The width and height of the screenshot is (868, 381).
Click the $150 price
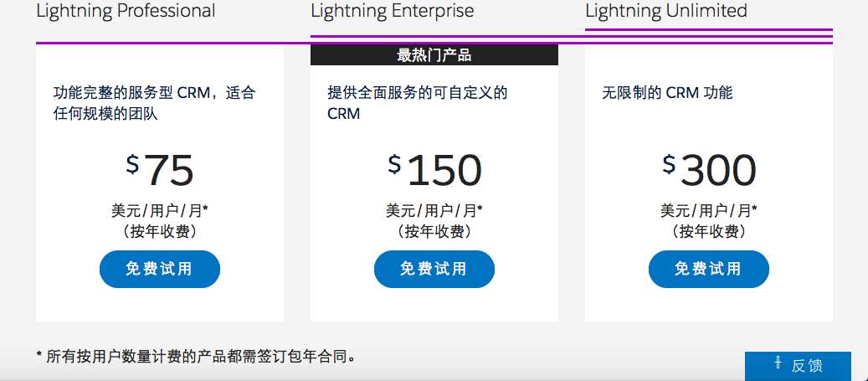pyautogui.click(x=434, y=170)
